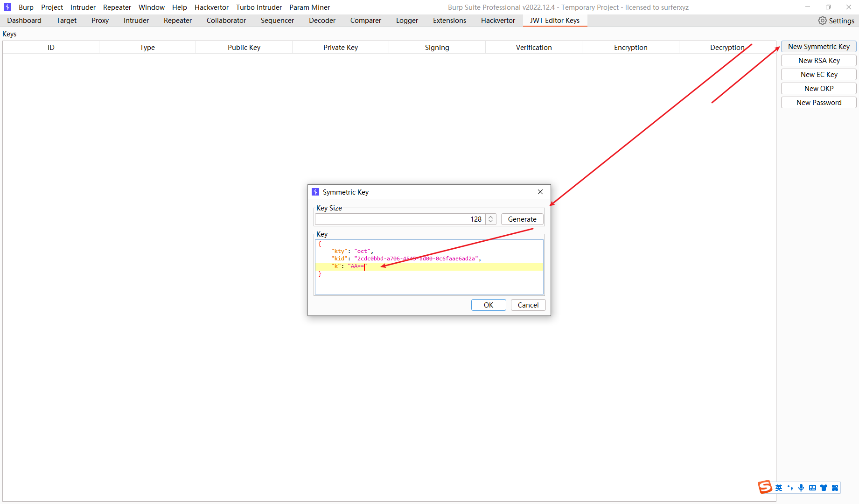
Task: Click the Encryption column header
Action: pyautogui.click(x=630, y=47)
